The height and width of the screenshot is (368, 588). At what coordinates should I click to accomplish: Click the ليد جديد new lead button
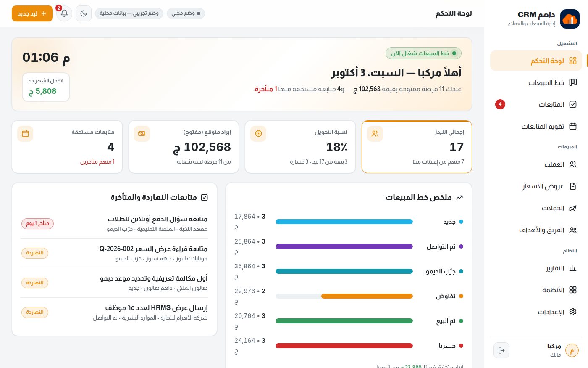32,13
